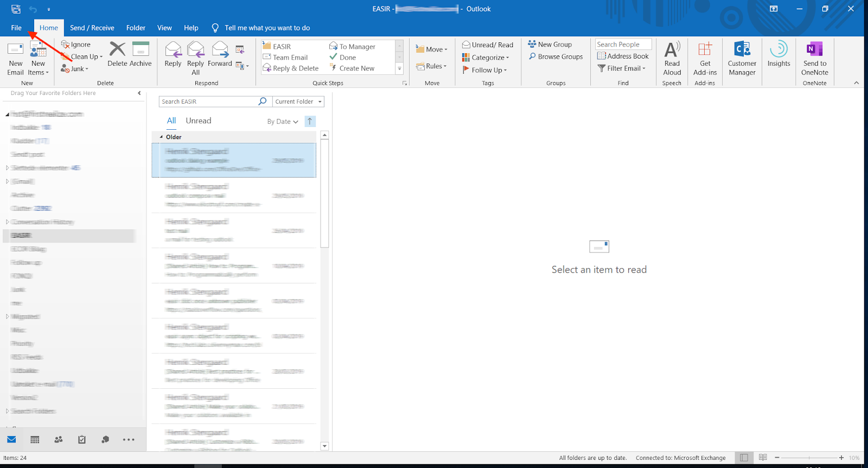This screenshot has width=868, height=468.
Task: Open the Categorize menu
Action: coord(486,58)
